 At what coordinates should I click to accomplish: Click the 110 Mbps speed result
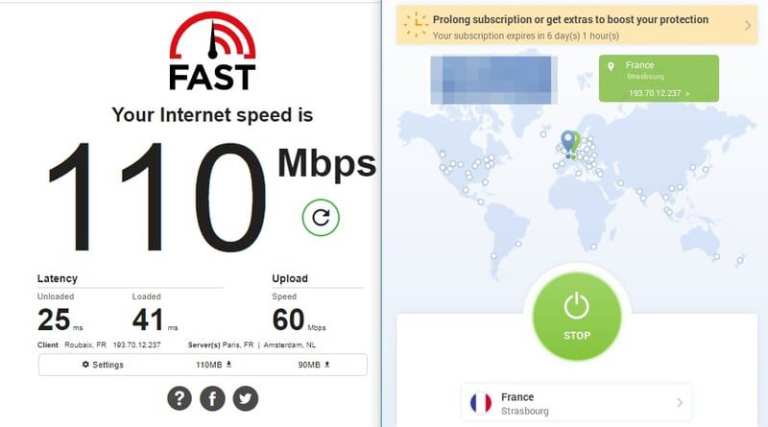(213, 196)
